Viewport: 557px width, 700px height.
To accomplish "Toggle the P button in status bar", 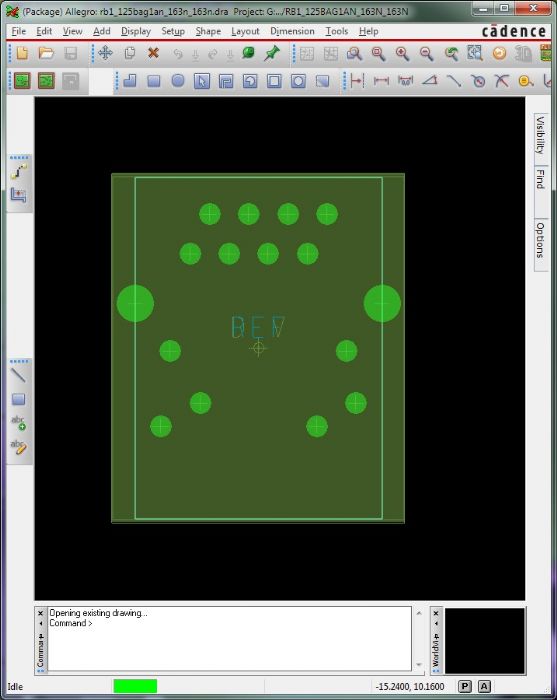I will click(x=465, y=686).
